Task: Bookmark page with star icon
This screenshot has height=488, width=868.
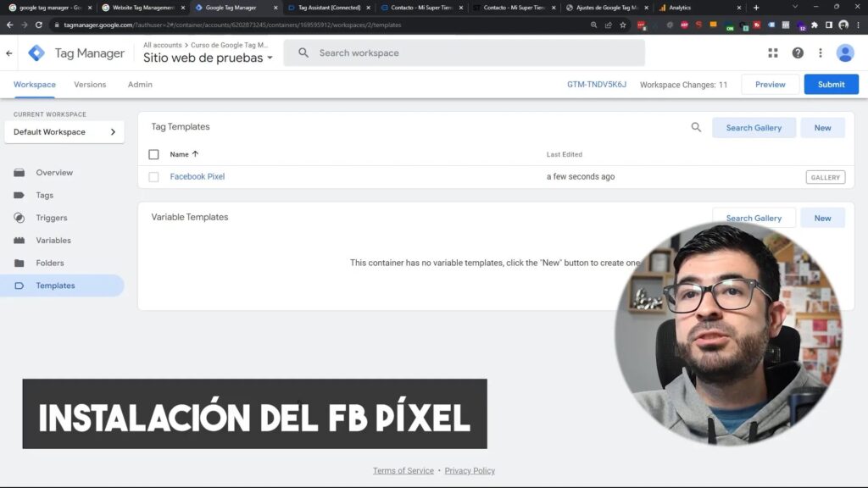Action: pyautogui.click(x=623, y=25)
